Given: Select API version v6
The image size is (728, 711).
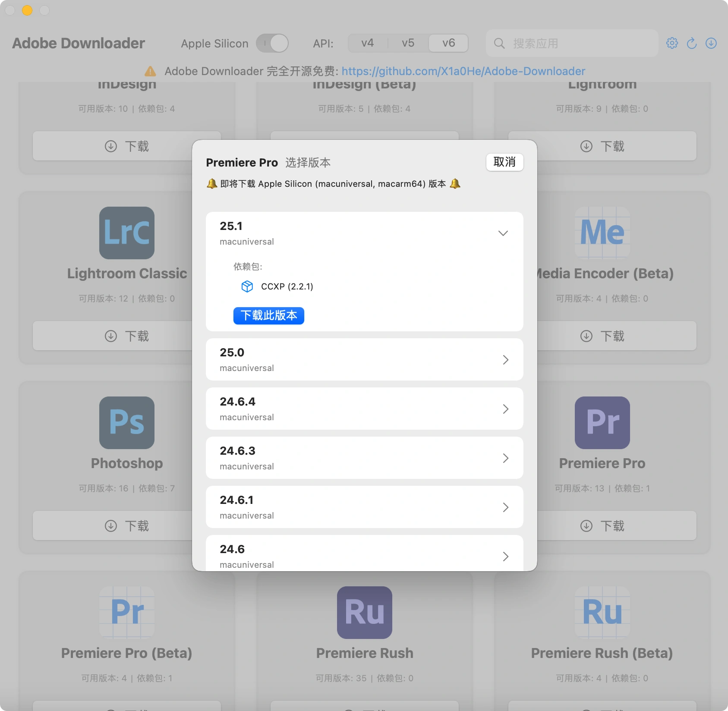Looking at the screenshot, I should pyautogui.click(x=448, y=43).
